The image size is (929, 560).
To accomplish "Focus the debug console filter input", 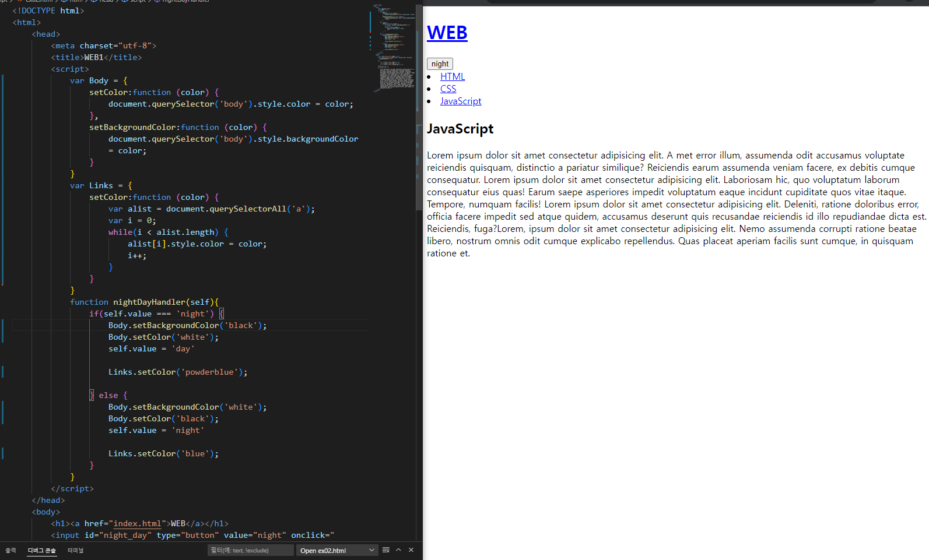I will click(x=251, y=550).
